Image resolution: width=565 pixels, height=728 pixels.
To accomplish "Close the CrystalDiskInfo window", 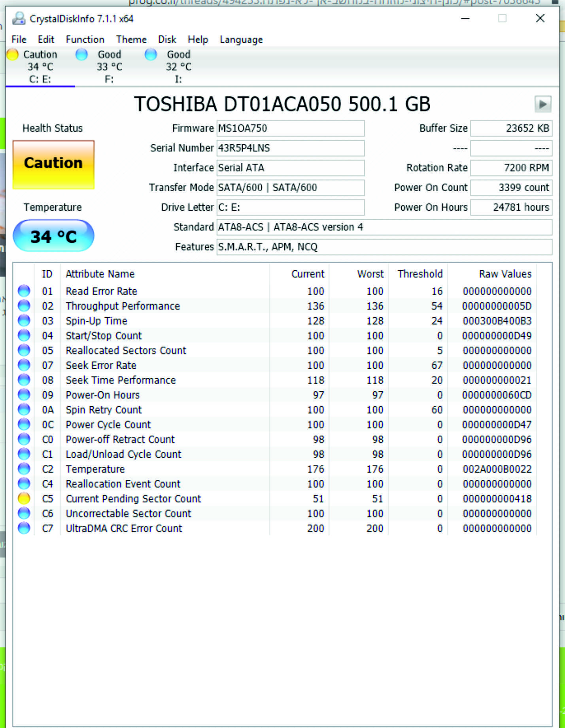I will pos(540,18).
